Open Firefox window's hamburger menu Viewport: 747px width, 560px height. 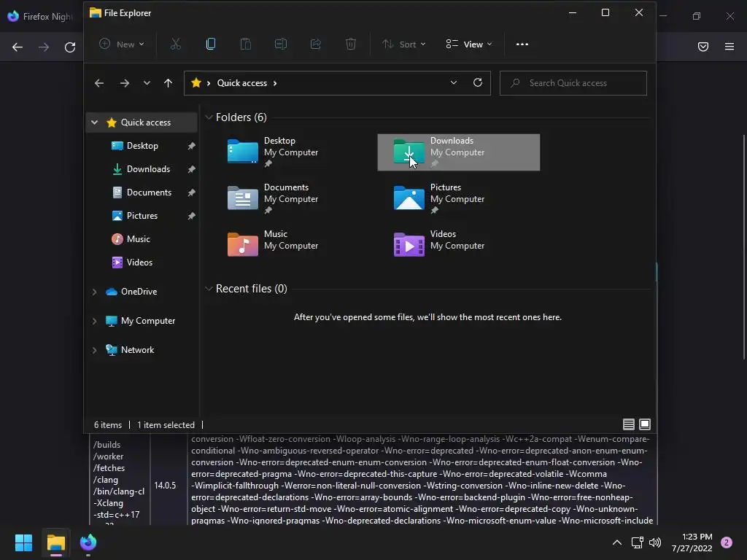click(729, 47)
